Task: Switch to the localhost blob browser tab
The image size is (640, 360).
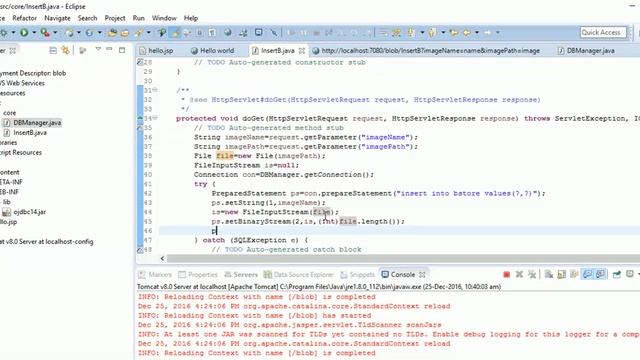Action: (x=426, y=51)
